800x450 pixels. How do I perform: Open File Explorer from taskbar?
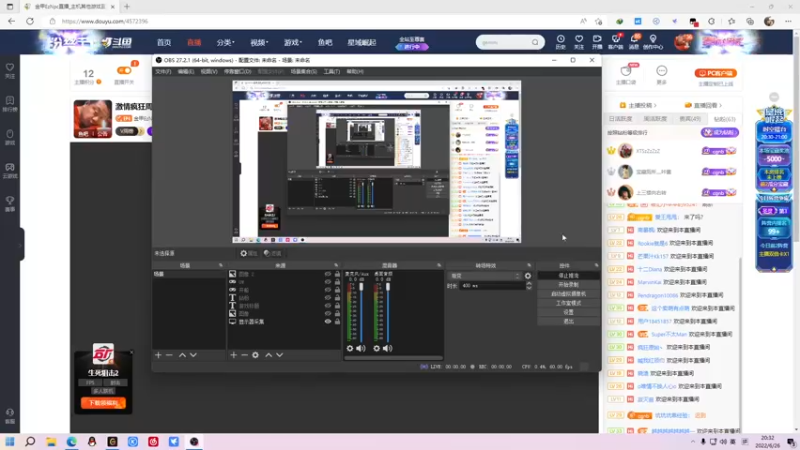pos(51,442)
